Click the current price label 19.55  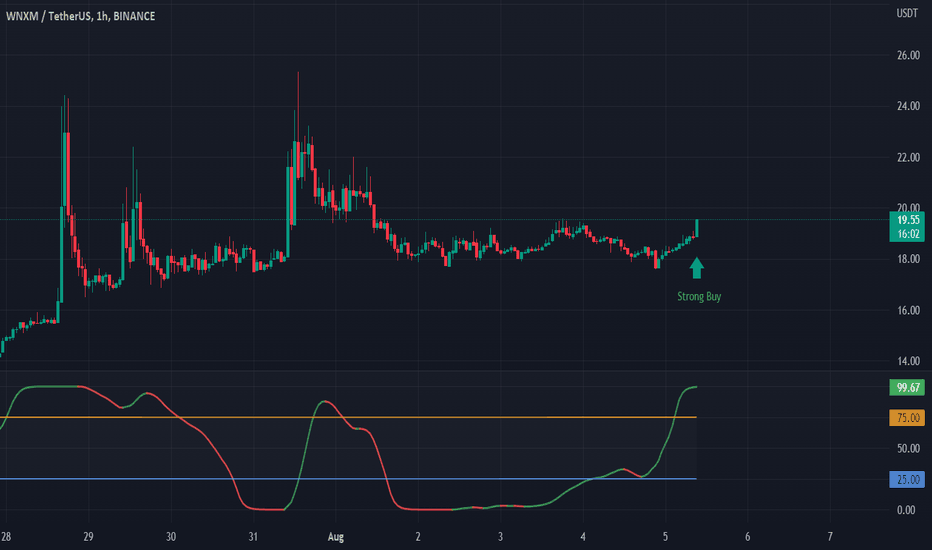point(908,220)
